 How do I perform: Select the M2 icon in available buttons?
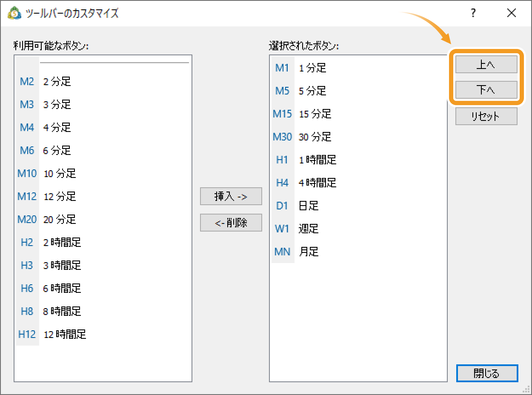coord(27,82)
